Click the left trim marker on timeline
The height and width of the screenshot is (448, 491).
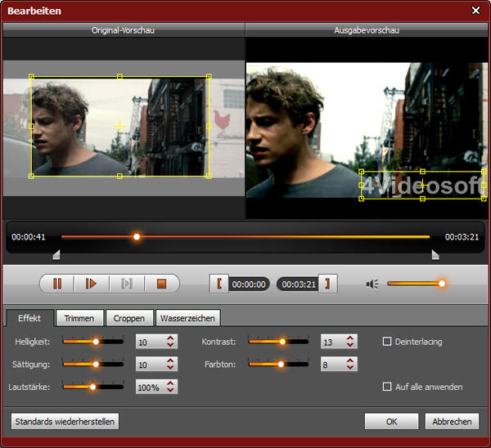(56, 255)
